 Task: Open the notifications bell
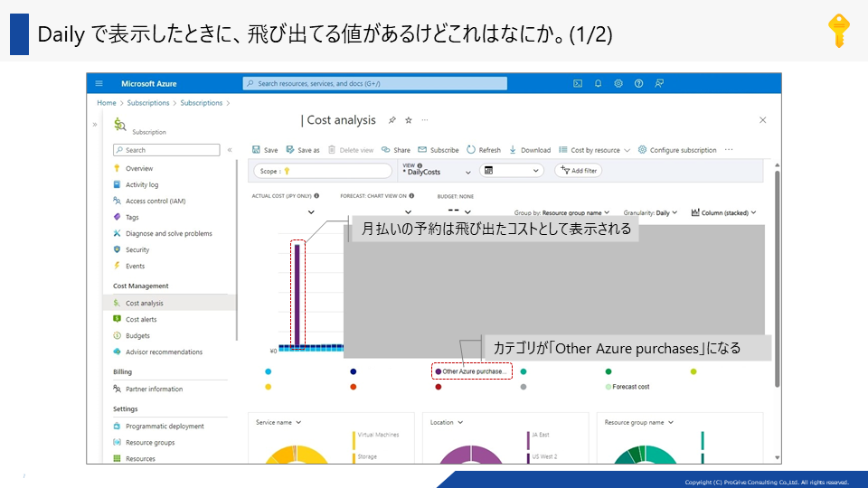coord(598,83)
